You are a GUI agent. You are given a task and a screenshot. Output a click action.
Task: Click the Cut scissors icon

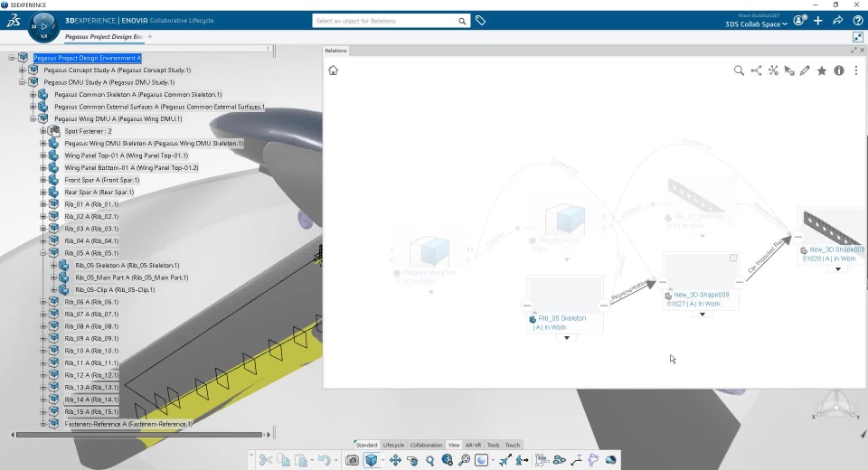[x=266, y=460]
